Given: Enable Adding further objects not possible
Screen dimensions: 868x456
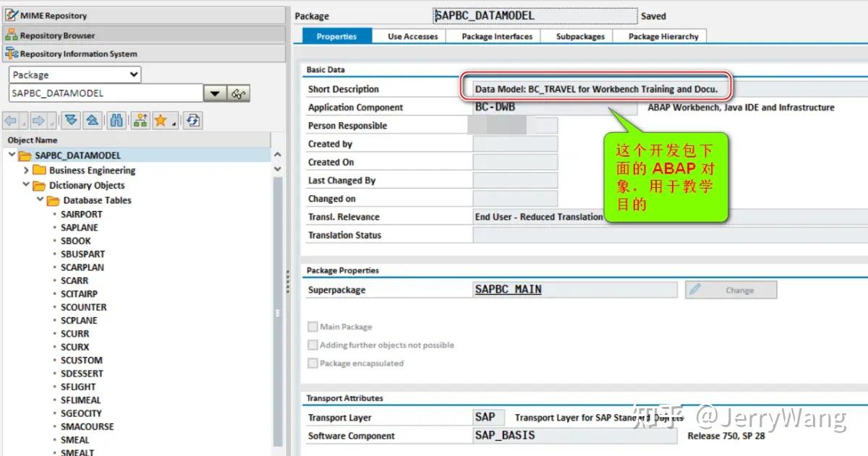Looking at the screenshot, I should pos(314,345).
